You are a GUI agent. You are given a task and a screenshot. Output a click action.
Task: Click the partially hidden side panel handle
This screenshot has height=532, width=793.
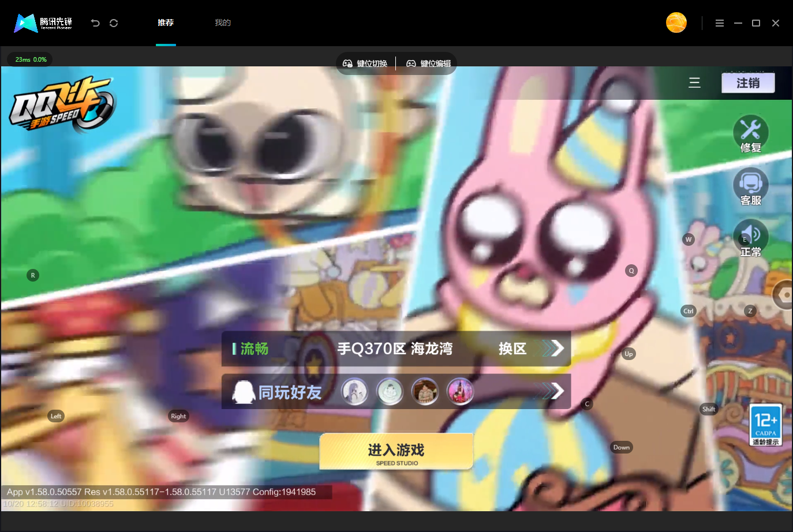click(x=783, y=295)
